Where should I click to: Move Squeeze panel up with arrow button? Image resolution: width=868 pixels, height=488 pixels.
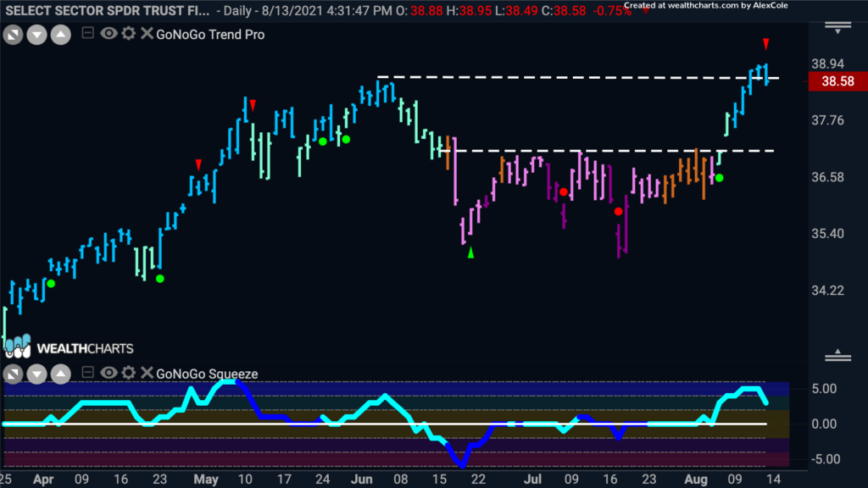coord(61,374)
